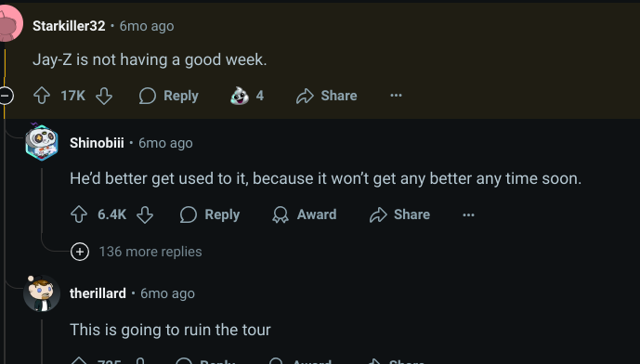The width and height of the screenshot is (640, 364).
Task: Reply to Starkiller32's comment
Action: point(168,96)
